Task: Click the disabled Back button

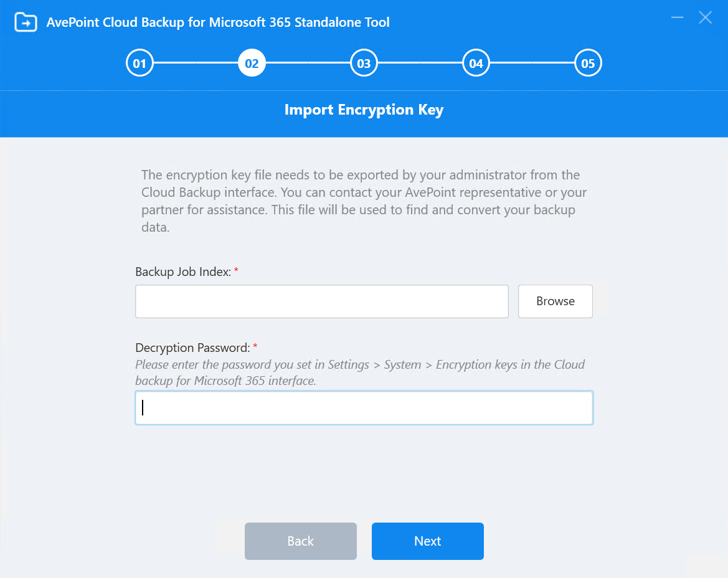Action: pos(301,541)
